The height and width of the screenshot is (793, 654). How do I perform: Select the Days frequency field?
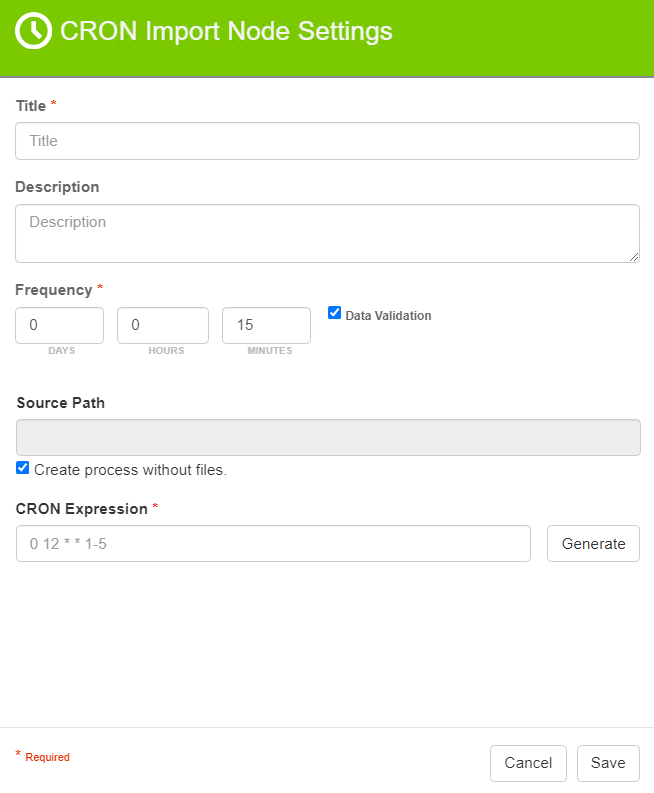pyautogui.click(x=60, y=325)
